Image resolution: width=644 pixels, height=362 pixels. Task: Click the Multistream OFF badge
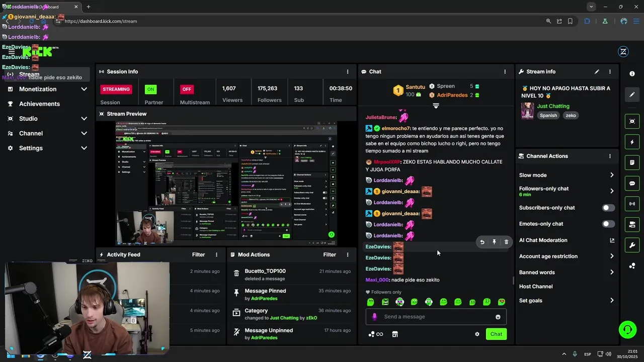[x=187, y=89]
